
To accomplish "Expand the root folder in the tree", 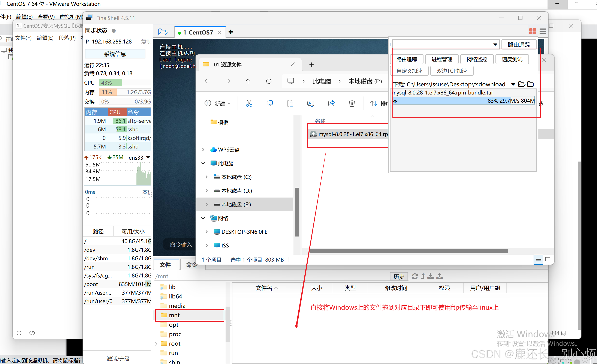I will (156, 344).
